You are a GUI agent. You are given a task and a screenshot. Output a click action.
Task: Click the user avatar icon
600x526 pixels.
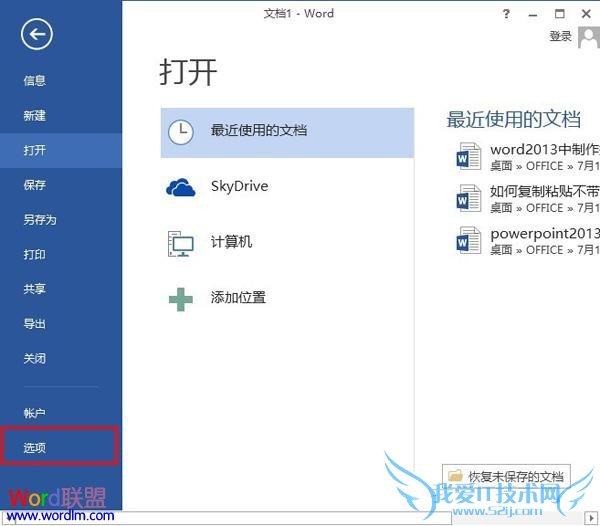589,37
